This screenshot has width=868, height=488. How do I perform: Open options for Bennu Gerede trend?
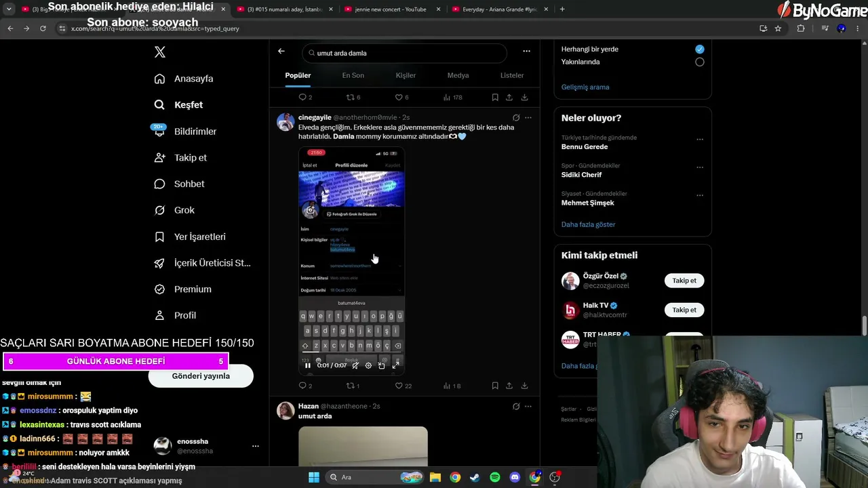pyautogui.click(x=700, y=140)
